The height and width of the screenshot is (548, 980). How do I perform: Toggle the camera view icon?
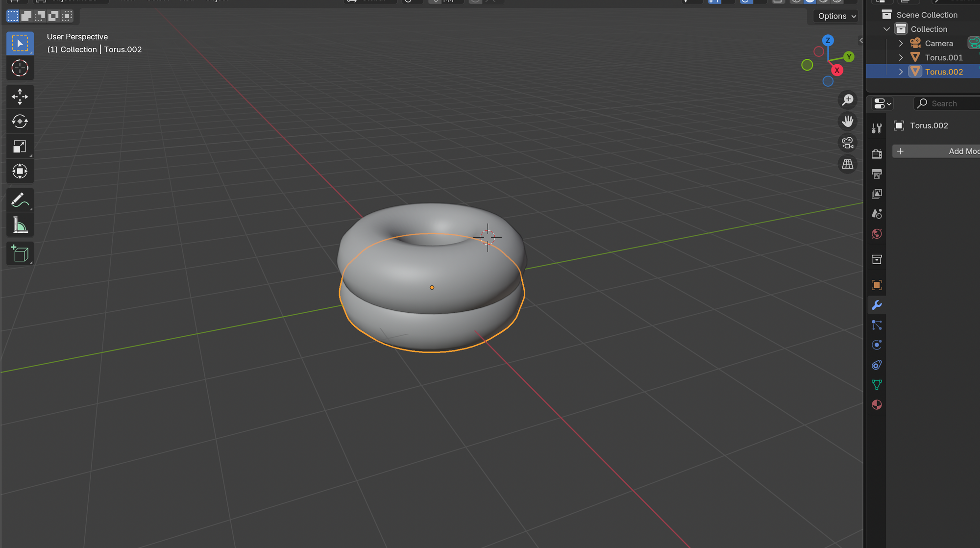pyautogui.click(x=847, y=143)
